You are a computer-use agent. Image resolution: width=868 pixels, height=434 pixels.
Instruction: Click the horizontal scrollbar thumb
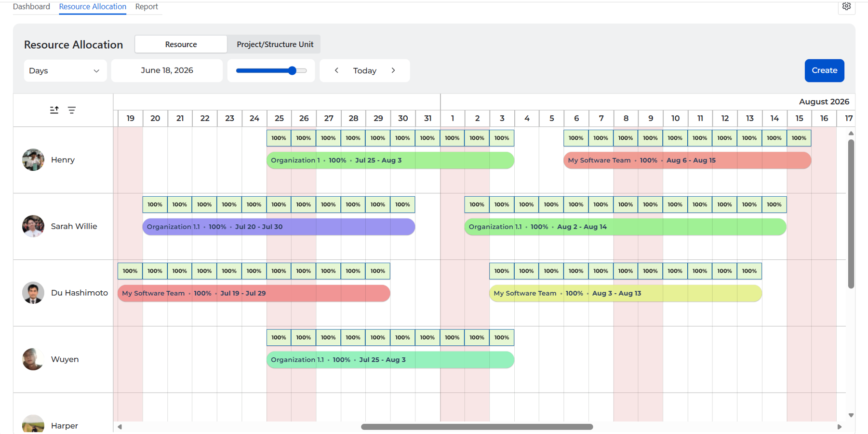point(477,427)
